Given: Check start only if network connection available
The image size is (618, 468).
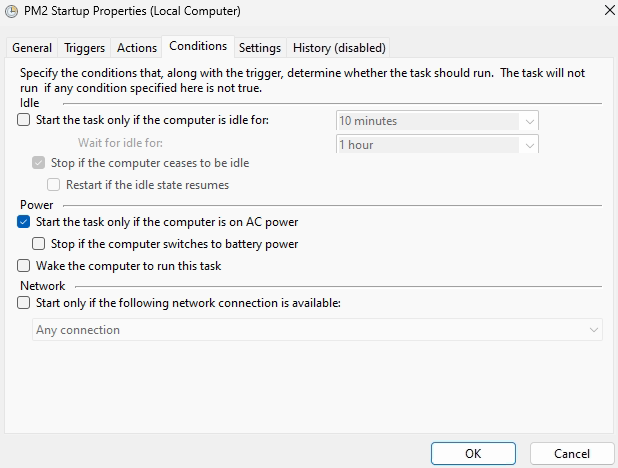Looking at the screenshot, I should pos(24,303).
